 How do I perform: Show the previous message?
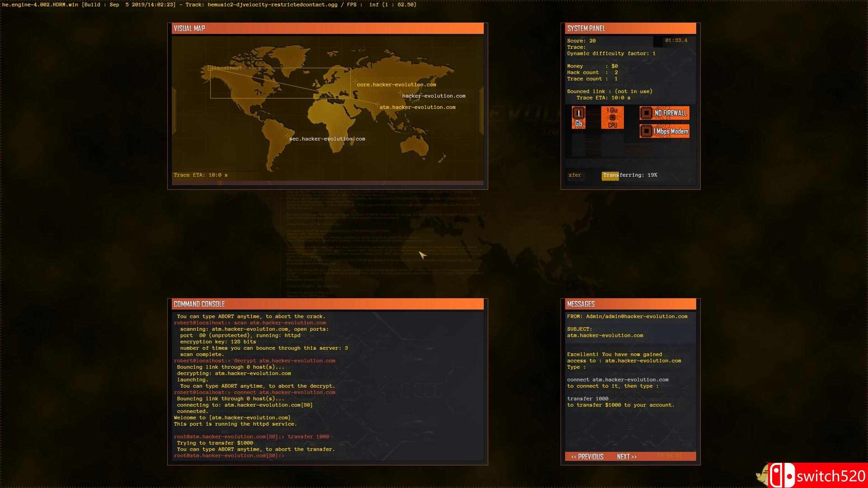point(587,457)
